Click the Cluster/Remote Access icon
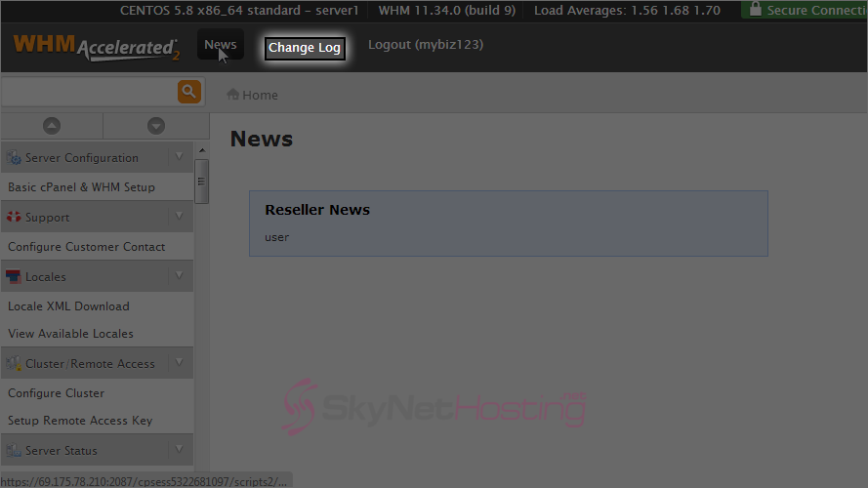 click(14, 363)
